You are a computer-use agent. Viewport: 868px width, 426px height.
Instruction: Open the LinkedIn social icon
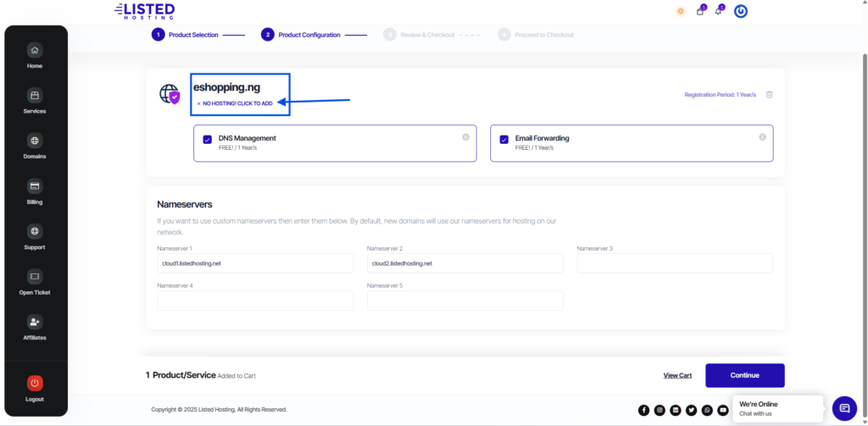click(x=676, y=410)
